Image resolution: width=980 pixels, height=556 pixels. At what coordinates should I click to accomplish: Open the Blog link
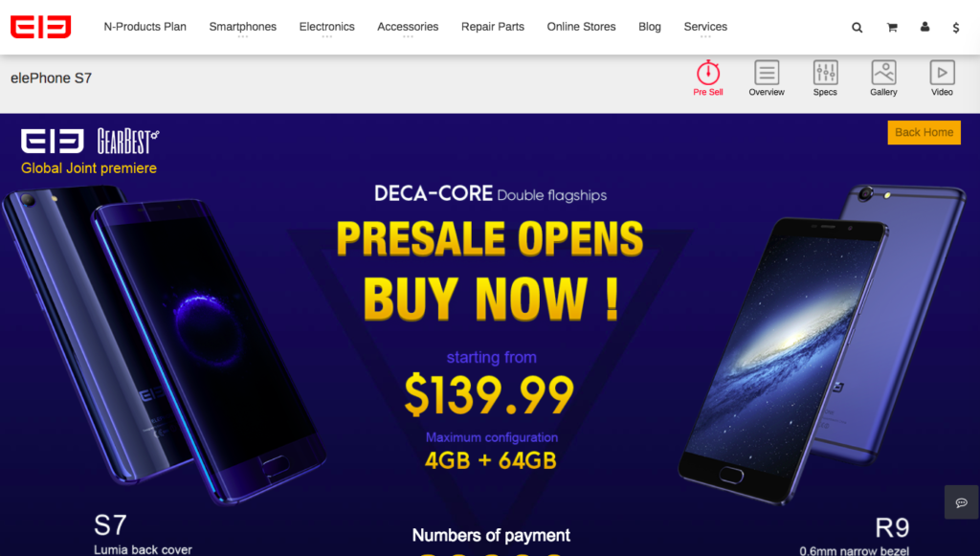point(650,27)
